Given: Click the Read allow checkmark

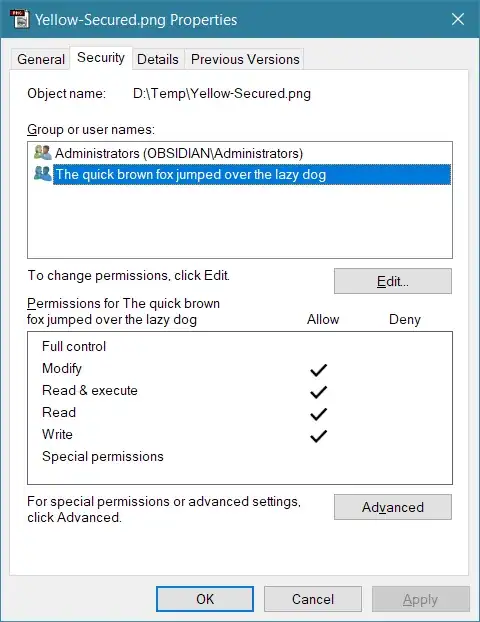Looking at the screenshot, I should pyautogui.click(x=319, y=414).
